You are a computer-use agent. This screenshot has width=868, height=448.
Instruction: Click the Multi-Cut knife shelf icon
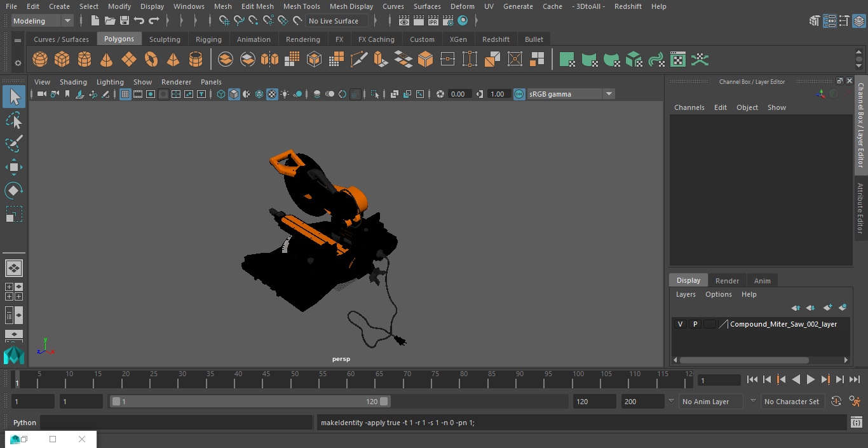click(359, 60)
